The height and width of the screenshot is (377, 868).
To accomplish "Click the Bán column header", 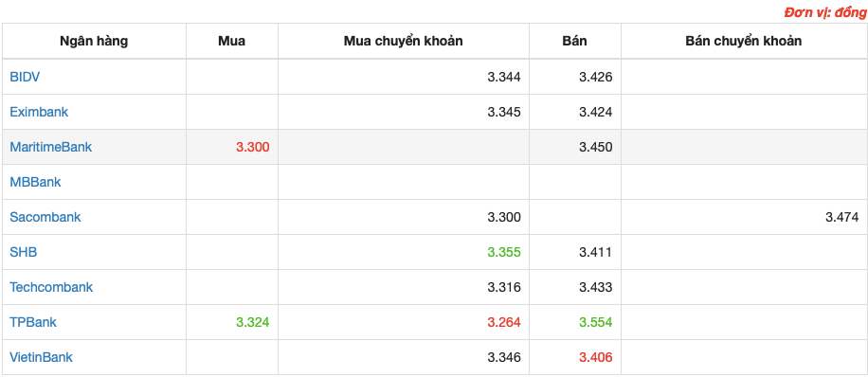I will 574,41.
